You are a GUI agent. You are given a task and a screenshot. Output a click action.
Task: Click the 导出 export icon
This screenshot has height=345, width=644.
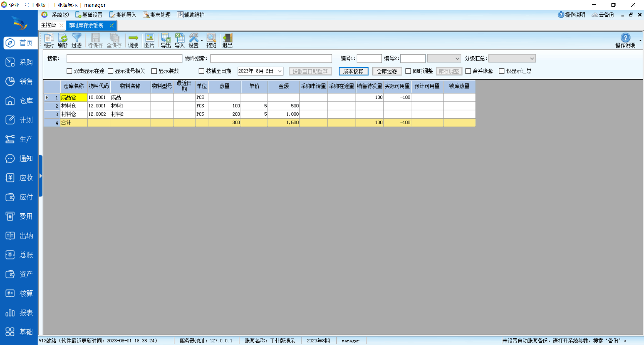tap(166, 41)
